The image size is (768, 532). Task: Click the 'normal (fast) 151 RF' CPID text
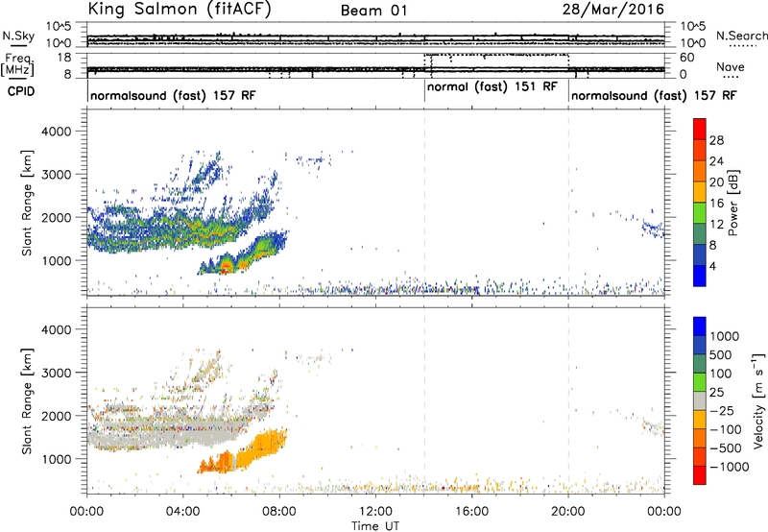coord(492,87)
